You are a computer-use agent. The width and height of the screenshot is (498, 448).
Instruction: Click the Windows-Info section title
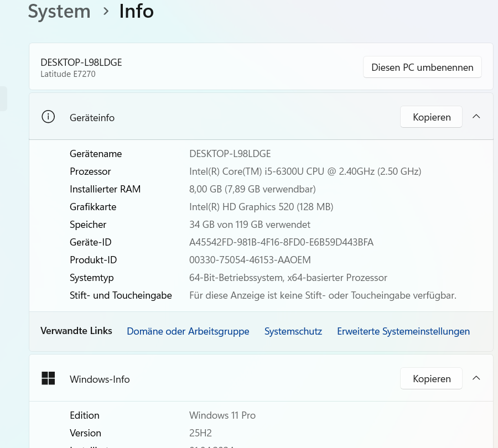(x=100, y=379)
